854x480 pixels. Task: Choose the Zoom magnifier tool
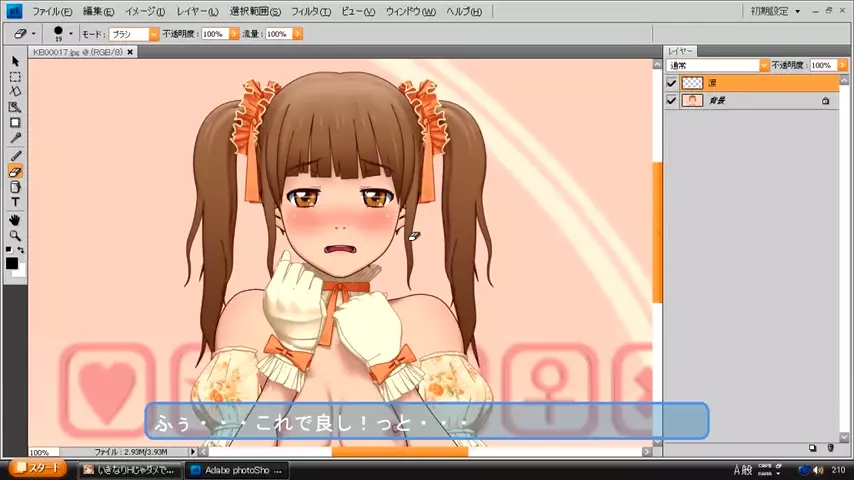[15, 235]
